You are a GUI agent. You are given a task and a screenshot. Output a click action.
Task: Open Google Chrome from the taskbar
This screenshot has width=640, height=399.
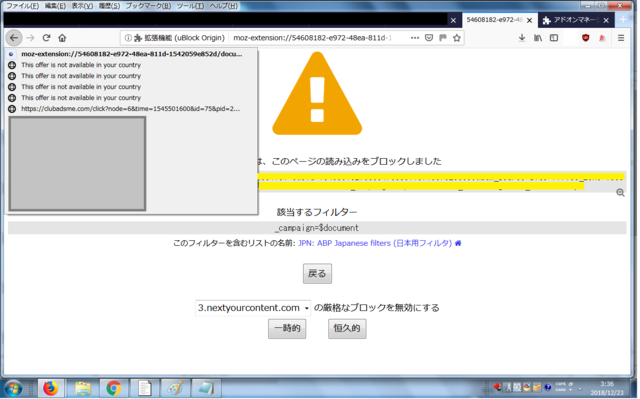[x=114, y=388]
